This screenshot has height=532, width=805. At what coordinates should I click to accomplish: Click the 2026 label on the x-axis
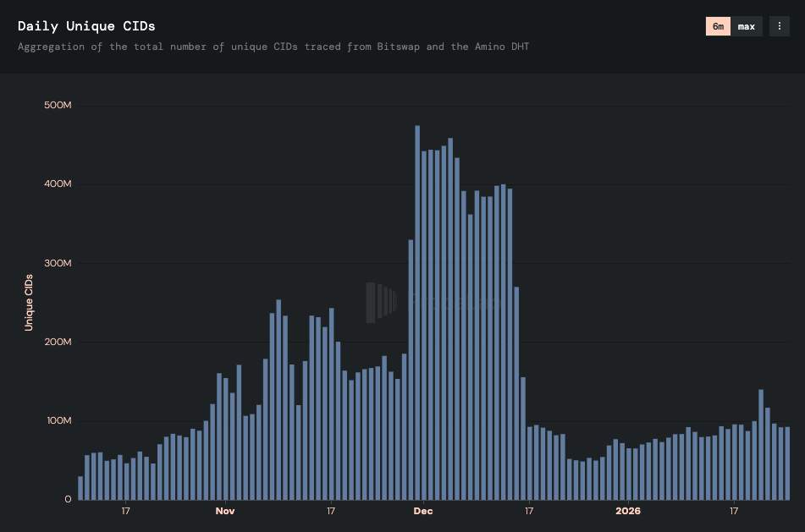click(x=627, y=511)
